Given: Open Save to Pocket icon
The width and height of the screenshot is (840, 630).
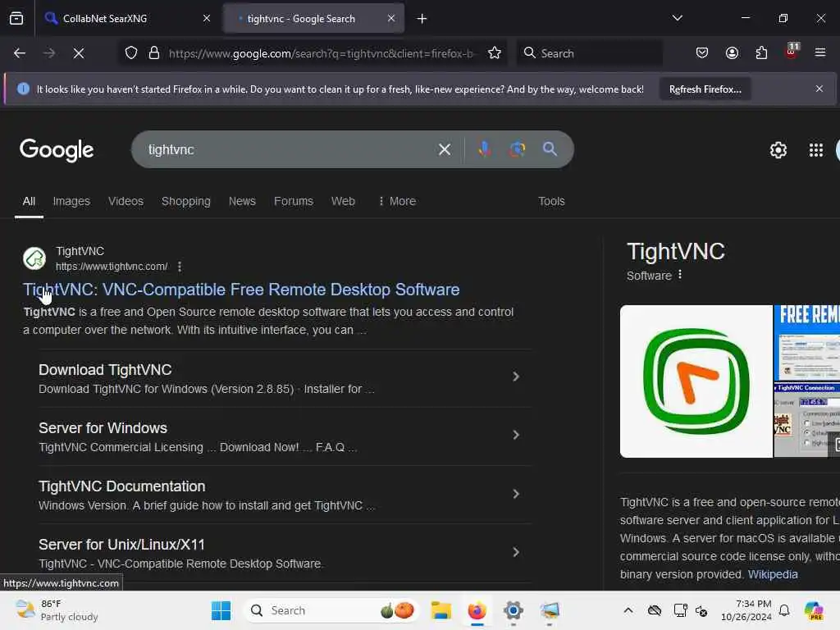Looking at the screenshot, I should [x=702, y=53].
